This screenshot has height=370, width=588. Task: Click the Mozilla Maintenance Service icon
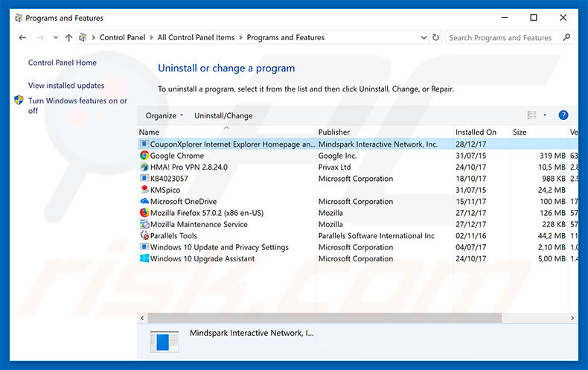coord(144,224)
